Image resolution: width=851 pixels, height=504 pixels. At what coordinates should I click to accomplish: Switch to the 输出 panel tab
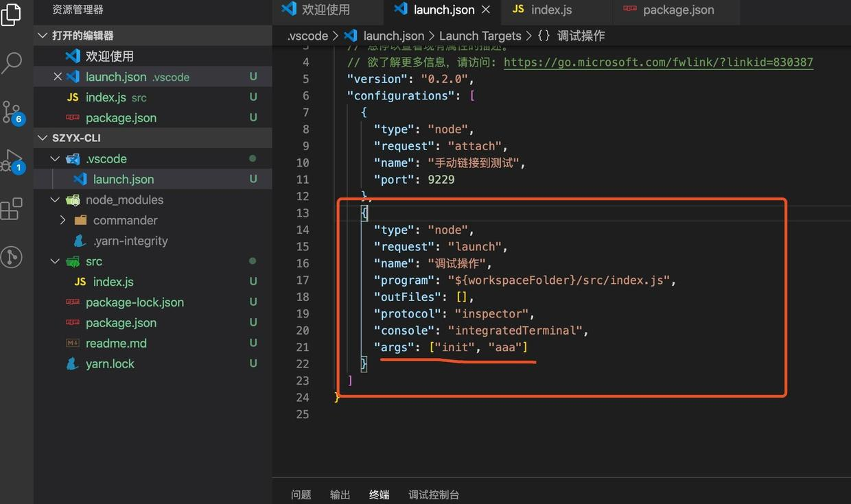pyautogui.click(x=340, y=494)
